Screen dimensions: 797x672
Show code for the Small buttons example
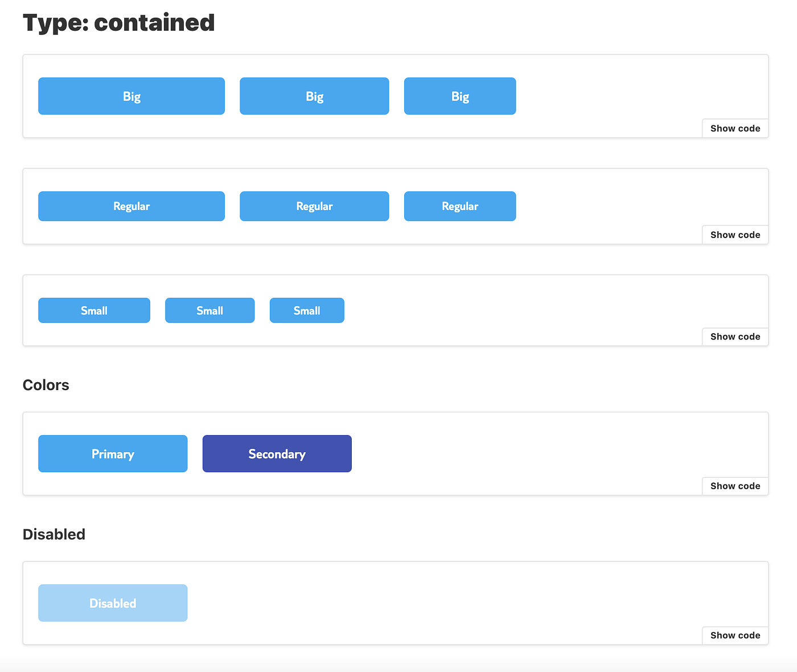[734, 337]
